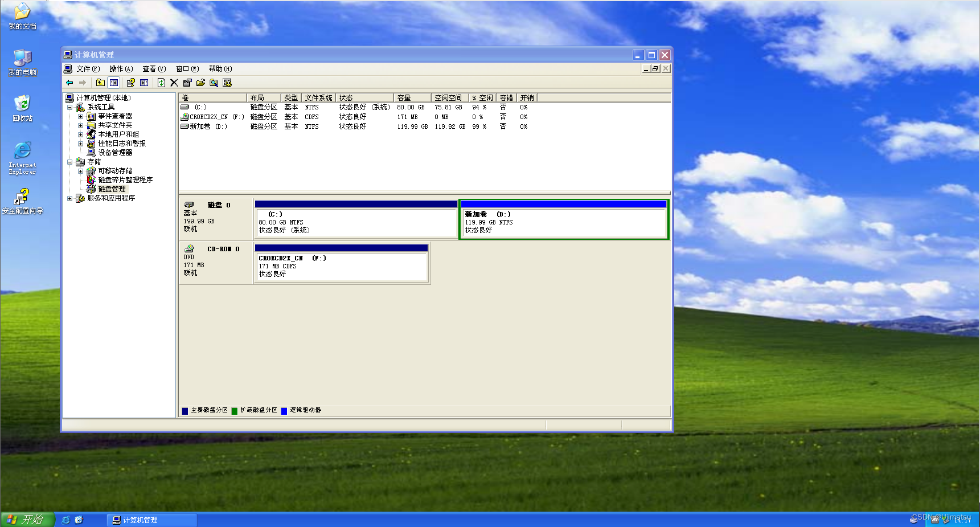The height and width of the screenshot is (527, 980).
Task: Click the 磁盘 0 disk label panel
Action: coord(216,219)
